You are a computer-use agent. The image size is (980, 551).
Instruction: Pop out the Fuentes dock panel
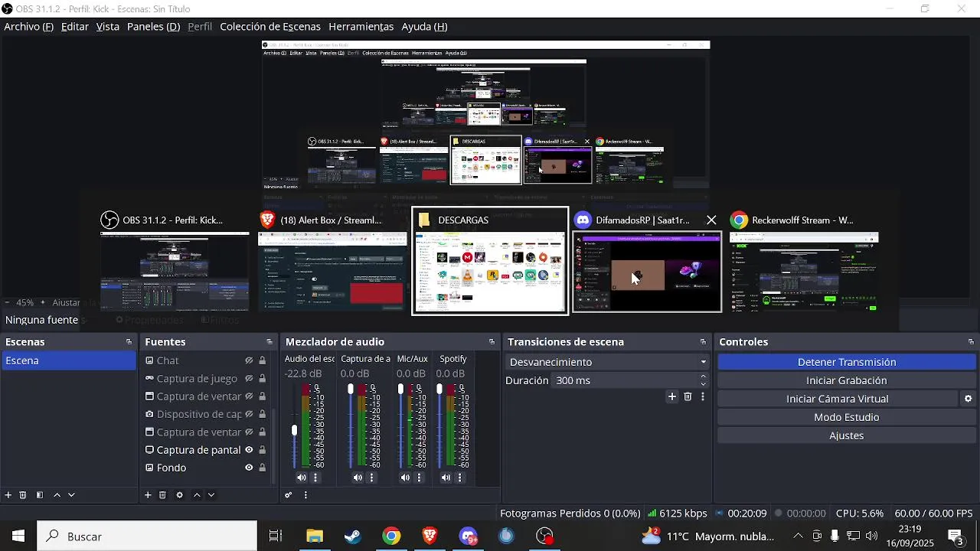click(x=269, y=342)
